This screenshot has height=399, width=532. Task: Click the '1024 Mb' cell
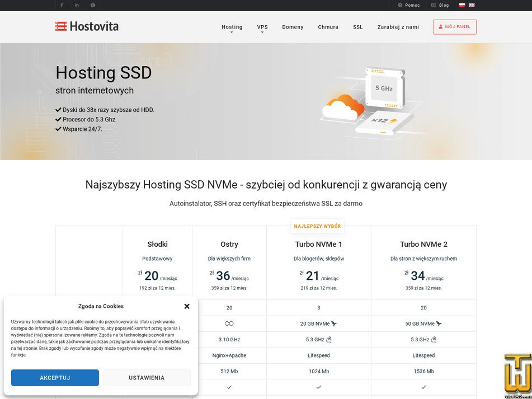[x=319, y=371]
